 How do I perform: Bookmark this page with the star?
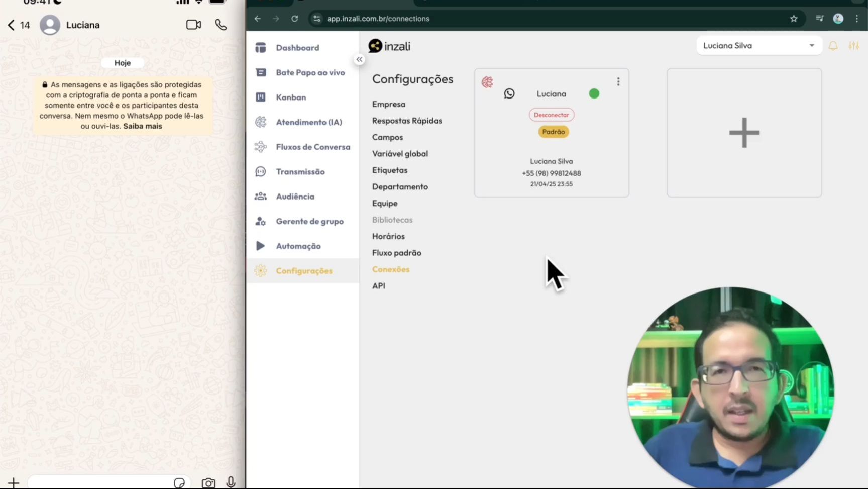point(794,19)
